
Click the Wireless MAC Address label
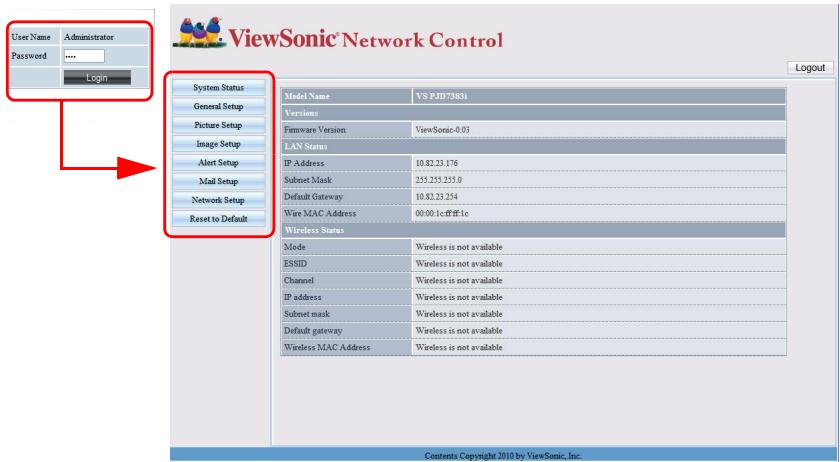[x=327, y=347]
